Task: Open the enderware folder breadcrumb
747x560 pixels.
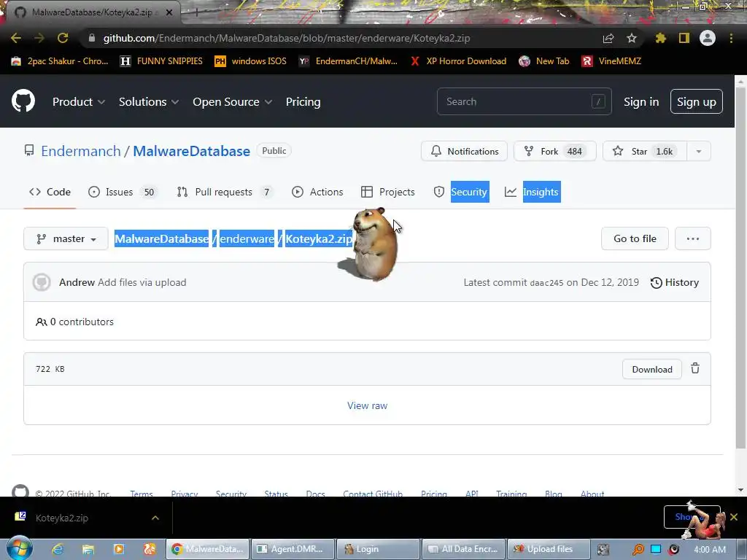Action: [x=247, y=238]
